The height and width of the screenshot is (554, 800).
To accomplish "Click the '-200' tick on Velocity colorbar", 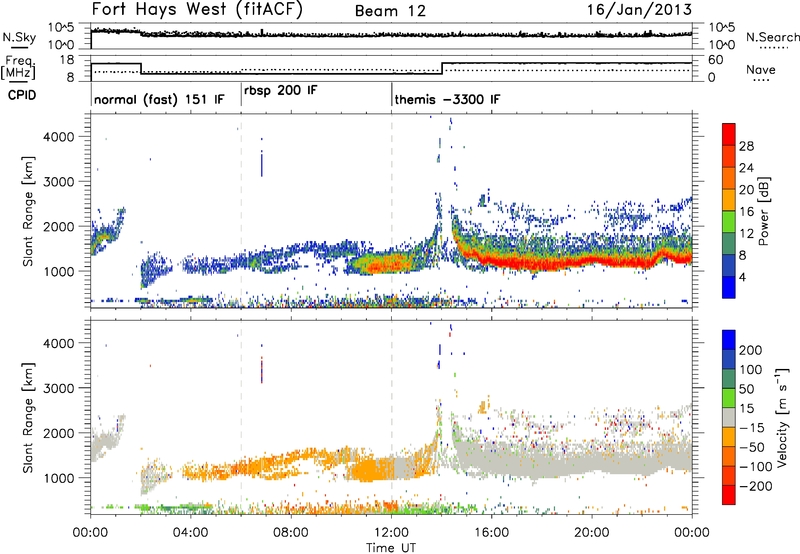I will [x=755, y=486].
